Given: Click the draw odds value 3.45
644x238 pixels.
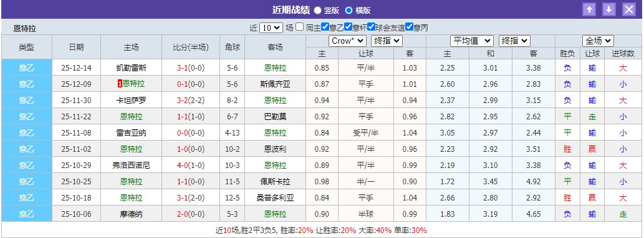Looking at the screenshot, I should click(491, 182).
